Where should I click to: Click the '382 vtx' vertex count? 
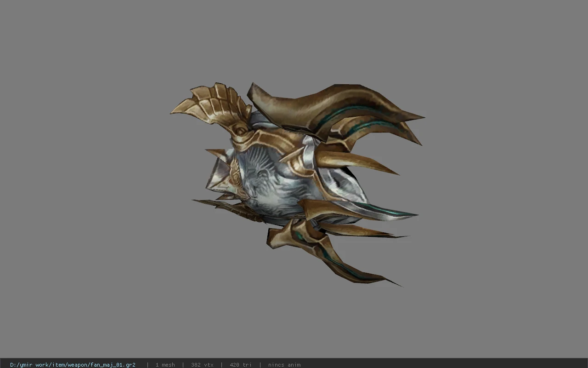202,365
